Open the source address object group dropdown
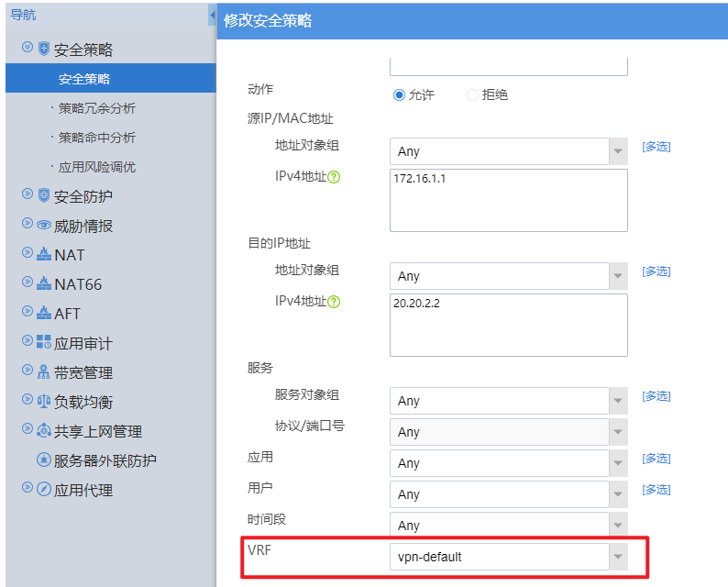Screen dimensions: 728x587 [x=618, y=151]
